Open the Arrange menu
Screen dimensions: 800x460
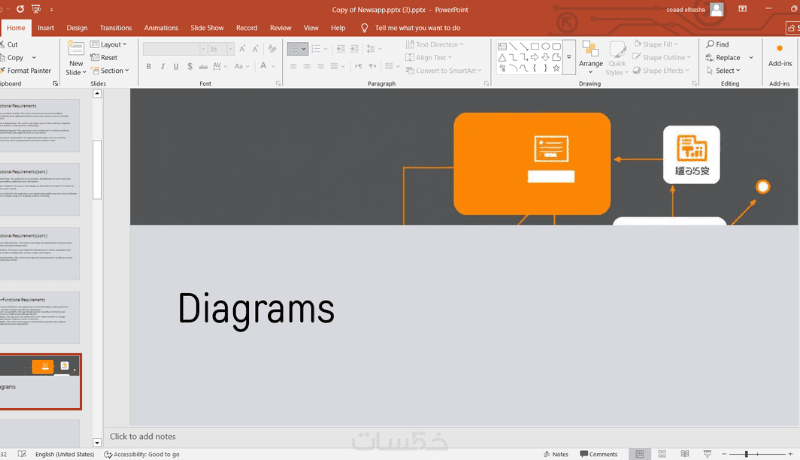pos(591,58)
